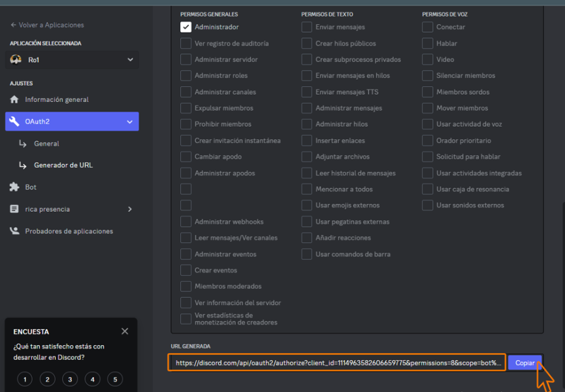Select Generador de URL menu item

point(63,165)
